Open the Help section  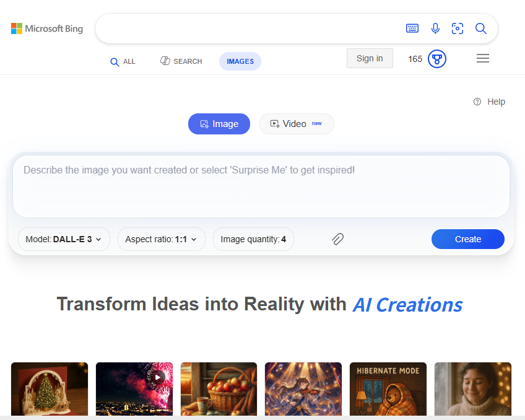click(490, 102)
